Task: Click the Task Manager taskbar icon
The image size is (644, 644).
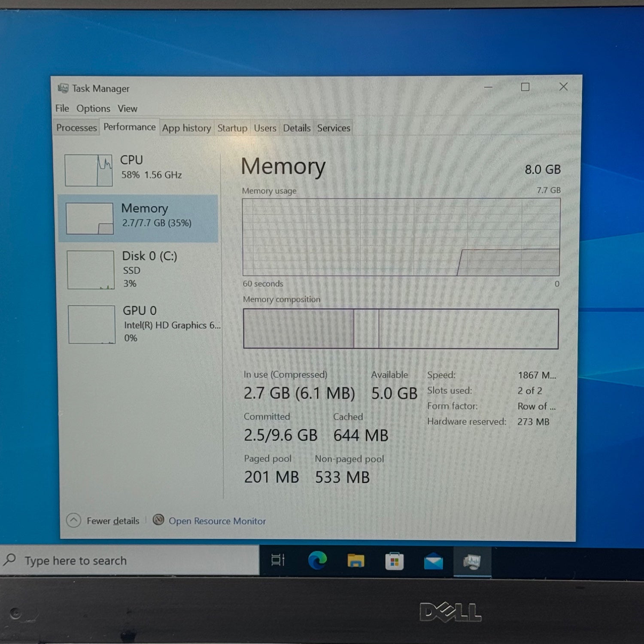Action: pyautogui.click(x=472, y=562)
